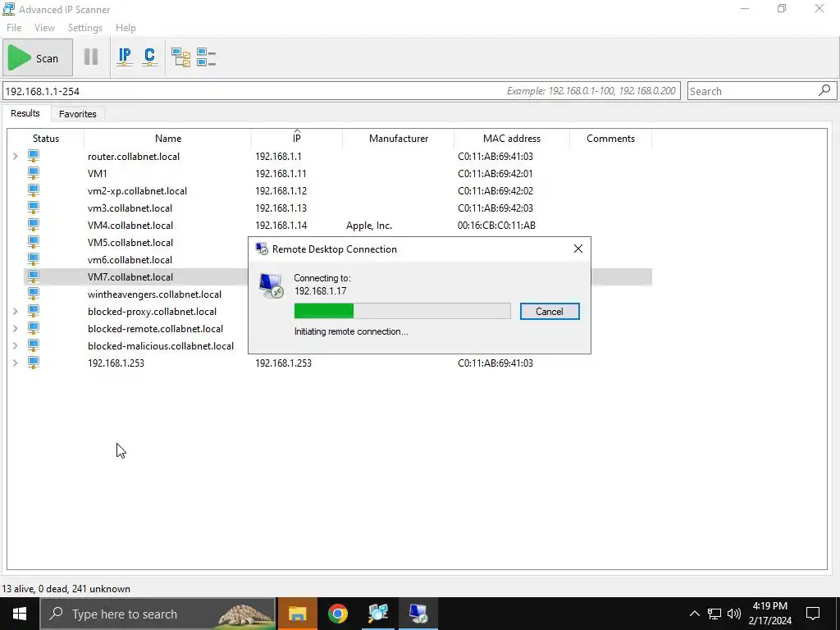Click the search magnifier icon
The image size is (840, 630).
825,90
